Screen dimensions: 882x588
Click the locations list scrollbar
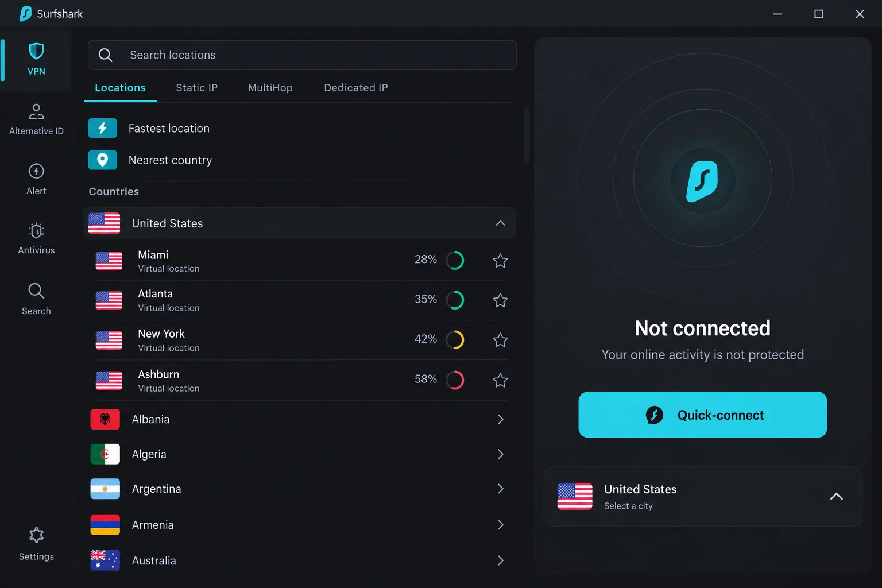[x=526, y=135]
